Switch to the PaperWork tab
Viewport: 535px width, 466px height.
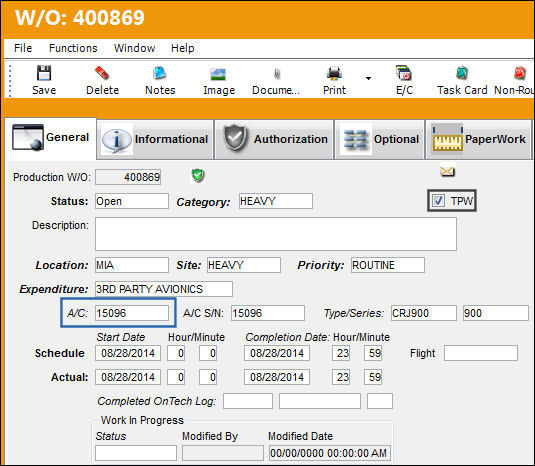tap(479, 139)
